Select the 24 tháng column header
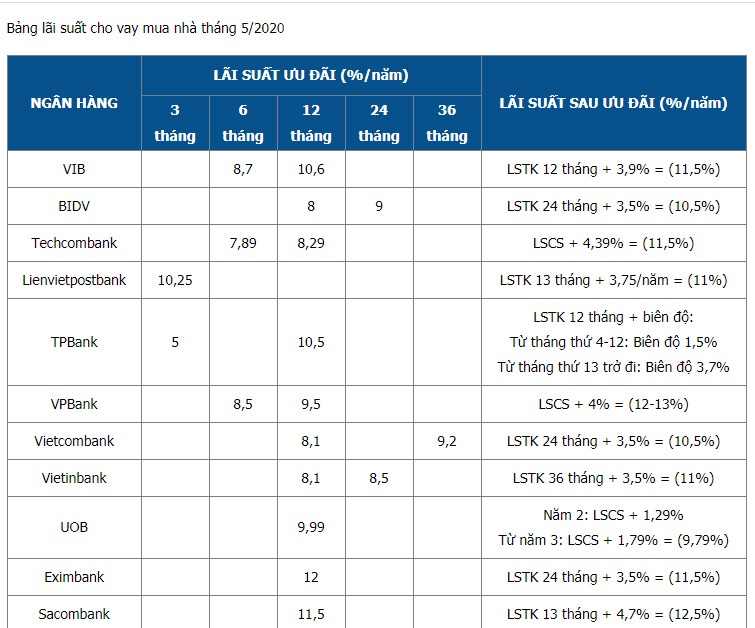The width and height of the screenshot is (755, 628). coord(379,123)
